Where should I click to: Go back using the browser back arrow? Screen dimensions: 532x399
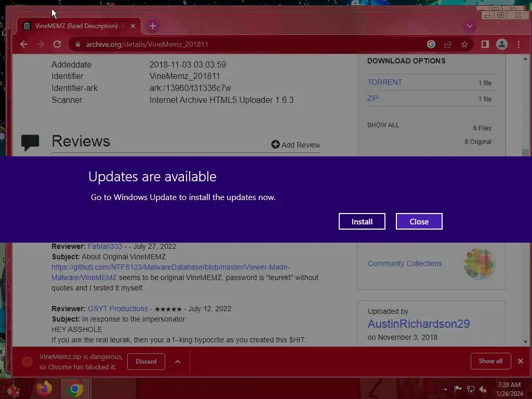tap(24, 45)
